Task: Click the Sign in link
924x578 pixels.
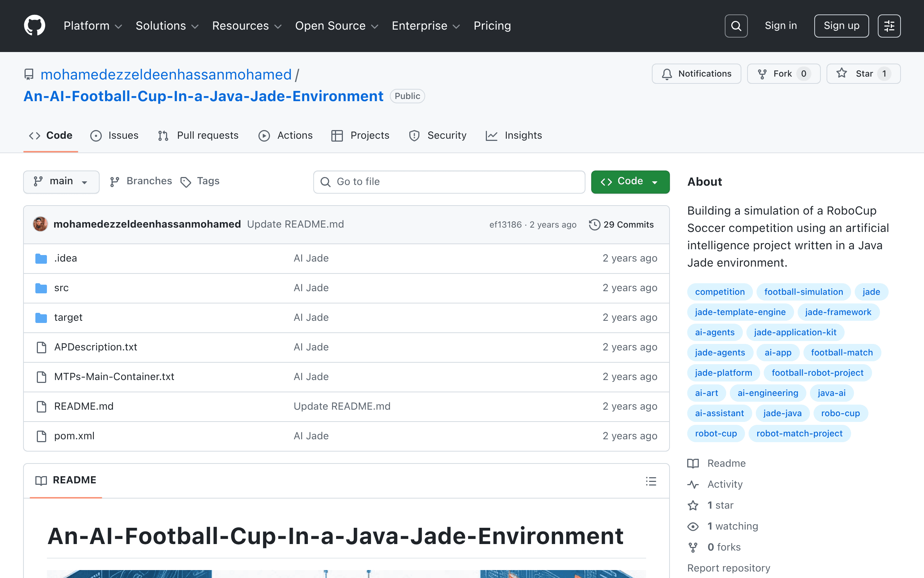Action: click(x=781, y=26)
